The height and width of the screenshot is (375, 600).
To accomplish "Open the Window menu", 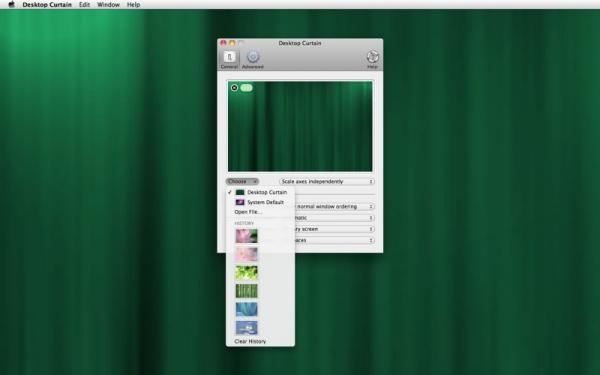I will (108, 5).
